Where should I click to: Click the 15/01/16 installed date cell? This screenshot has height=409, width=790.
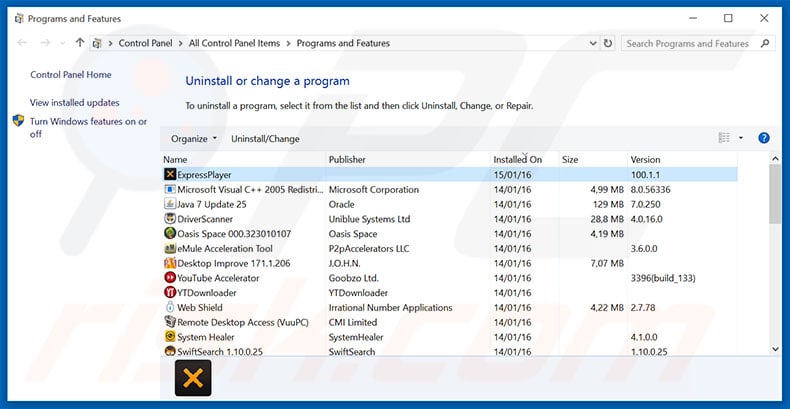512,175
